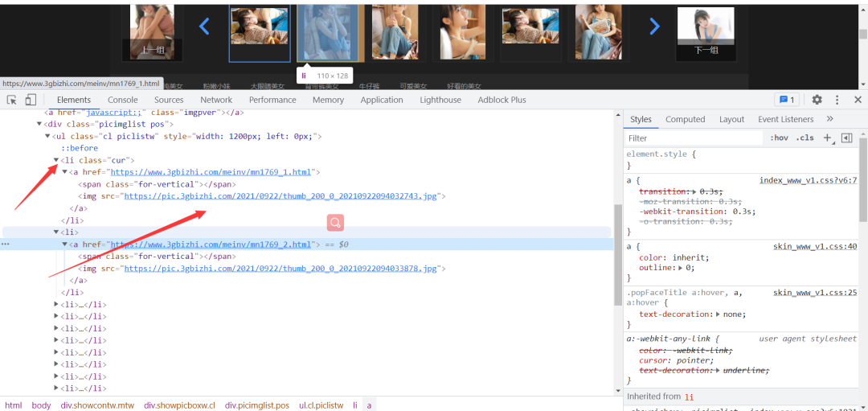The image size is (868, 411).
Task: Toggle the device toolbar icon
Action: coord(31,100)
